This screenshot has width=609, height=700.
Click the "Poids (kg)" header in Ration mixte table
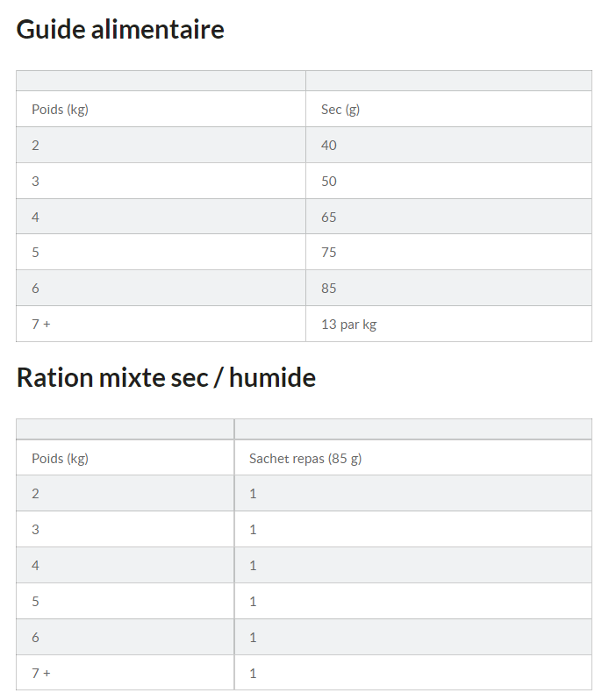pyautogui.click(x=60, y=458)
